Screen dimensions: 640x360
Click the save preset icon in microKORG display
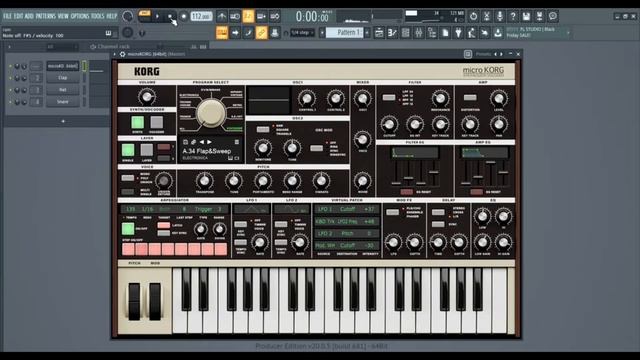pos(185,142)
